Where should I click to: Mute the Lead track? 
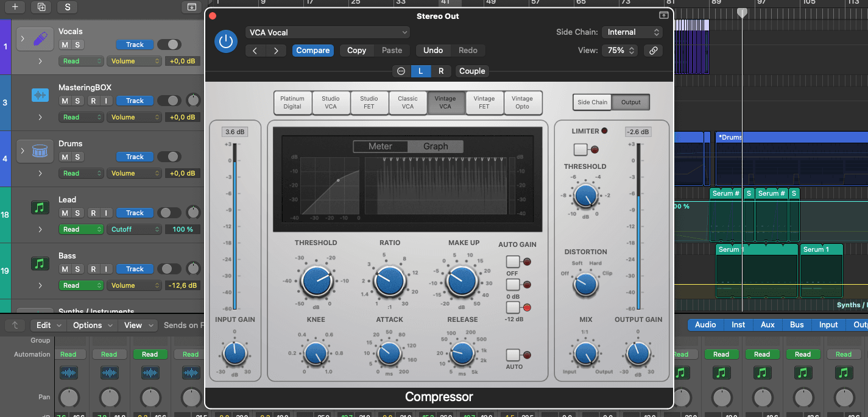point(65,213)
